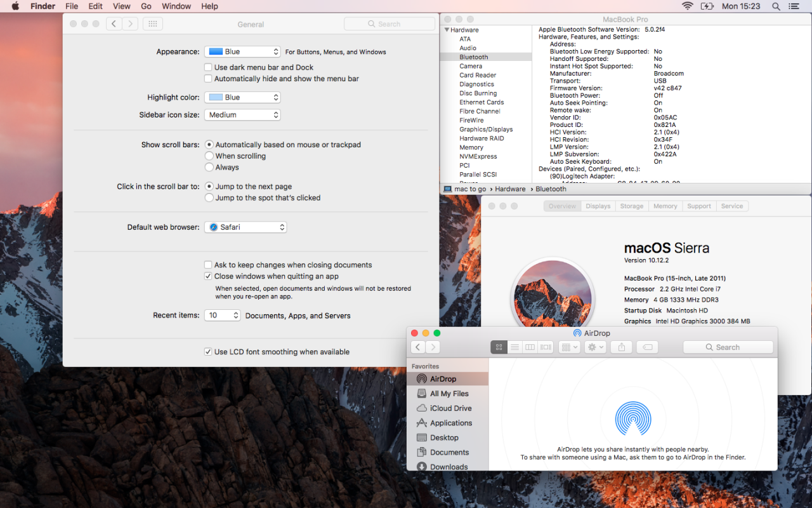The width and height of the screenshot is (812, 508).
Task: Click the Share button in Finder toolbar
Action: point(622,347)
